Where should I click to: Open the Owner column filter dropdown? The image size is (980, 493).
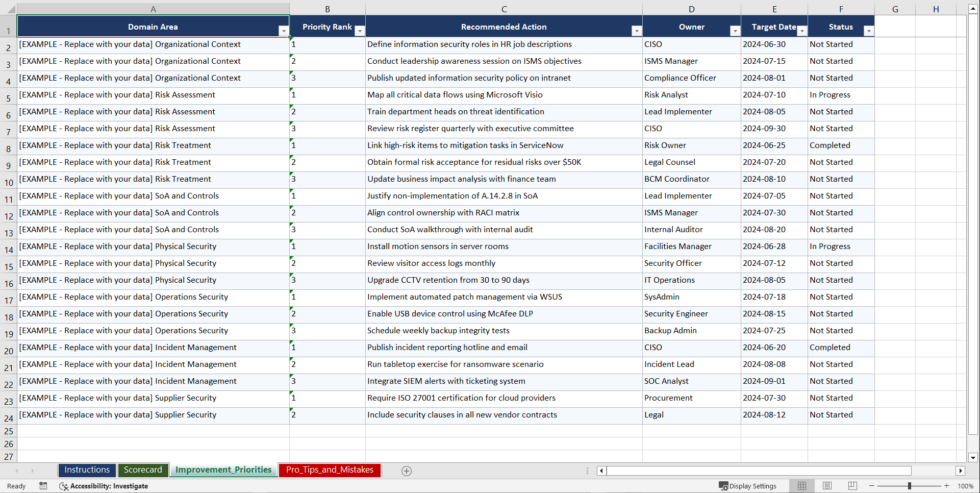(735, 31)
